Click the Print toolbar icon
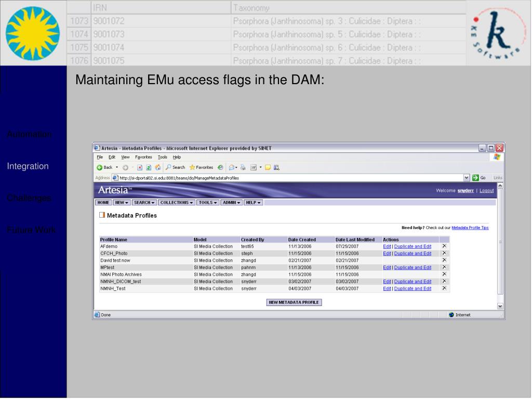This screenshot has width=532, height=399. coord(243,168)
